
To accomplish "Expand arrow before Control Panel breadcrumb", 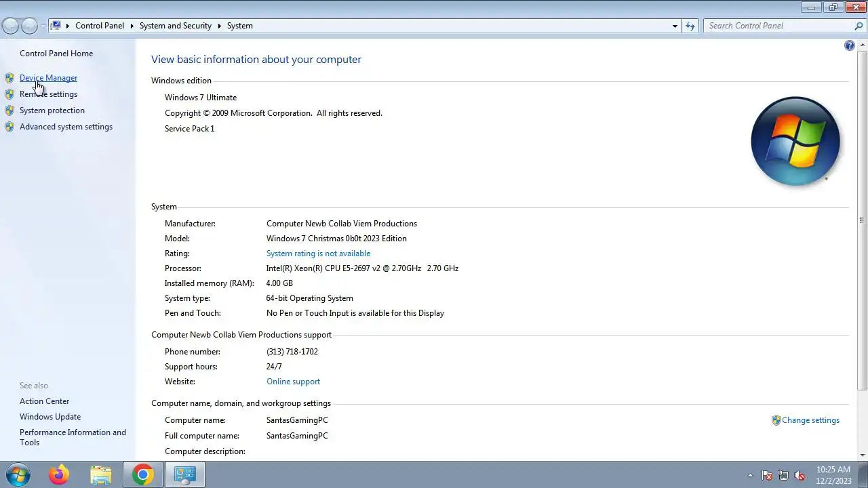I will point(68,26).
